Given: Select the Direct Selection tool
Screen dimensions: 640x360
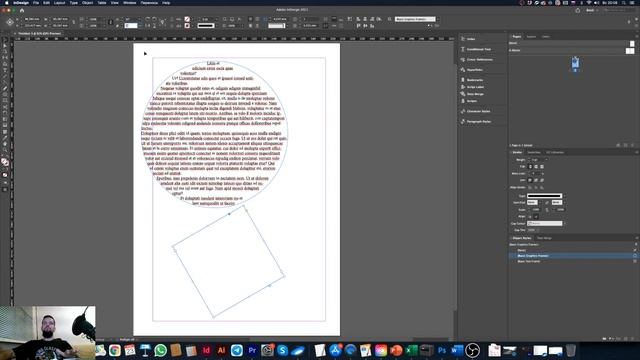Looking at the screenshot, I should pos(5,46).
